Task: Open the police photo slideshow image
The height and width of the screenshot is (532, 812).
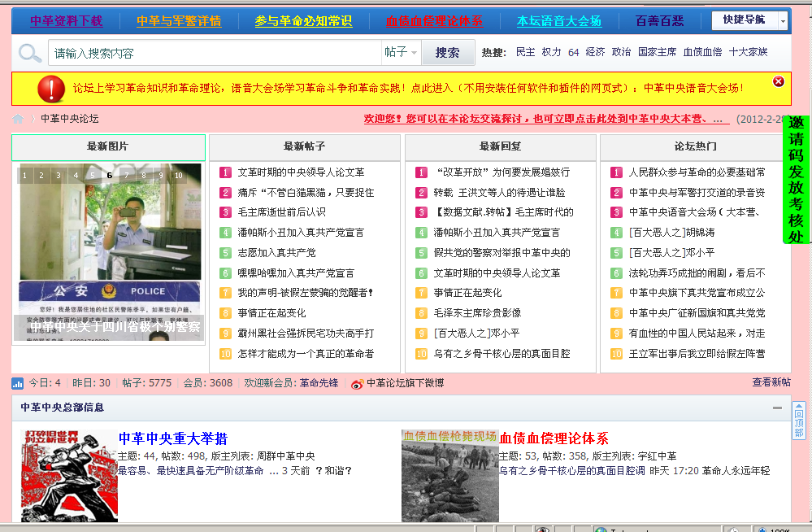Action: pos(111,252)
